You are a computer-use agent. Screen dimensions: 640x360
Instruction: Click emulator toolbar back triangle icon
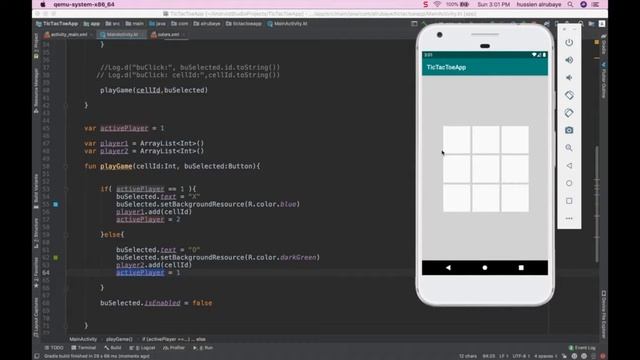[569, 166]
